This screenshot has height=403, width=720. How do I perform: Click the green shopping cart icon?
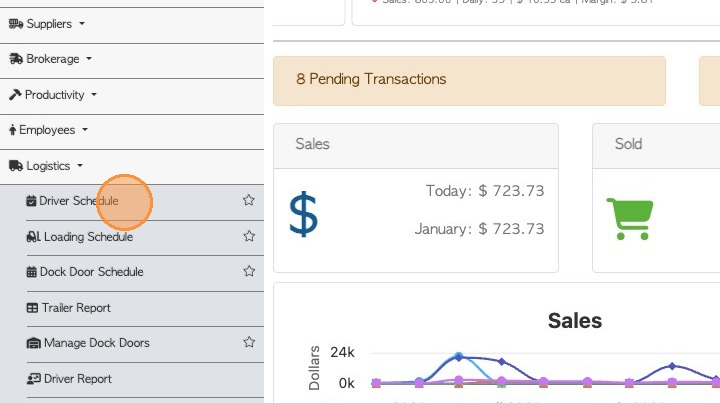(629, 218)
